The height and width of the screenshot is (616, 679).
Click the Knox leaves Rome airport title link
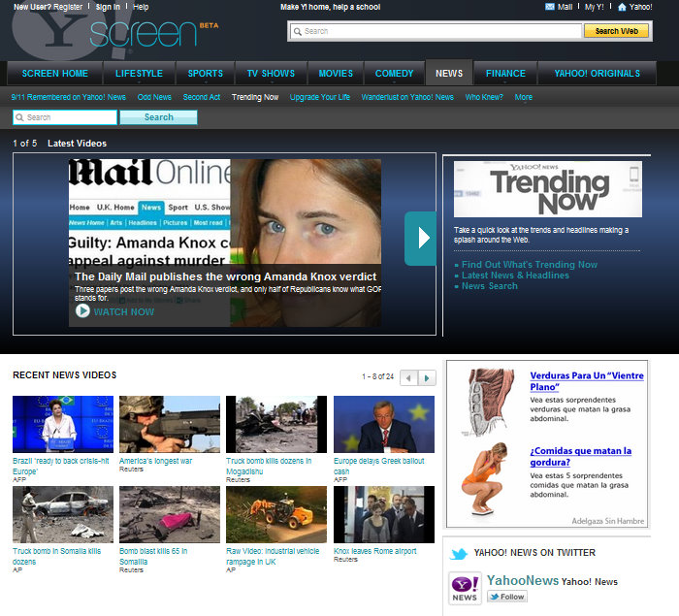click(375, 551)
